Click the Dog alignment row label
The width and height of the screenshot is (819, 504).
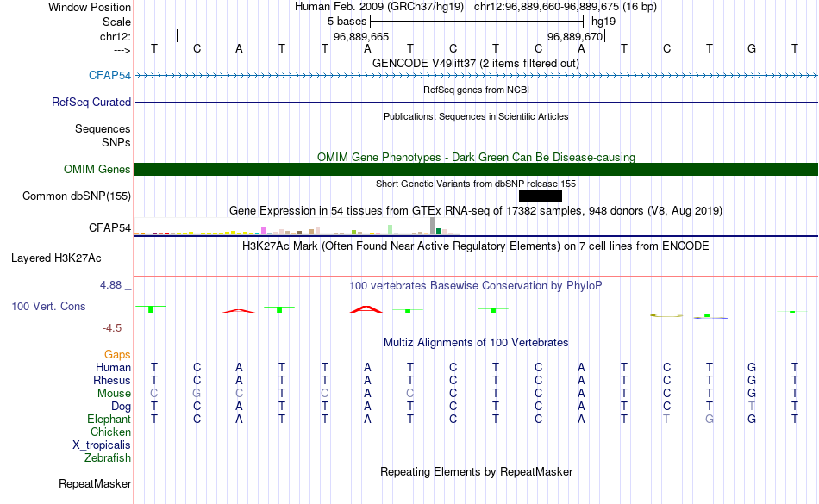121,407
